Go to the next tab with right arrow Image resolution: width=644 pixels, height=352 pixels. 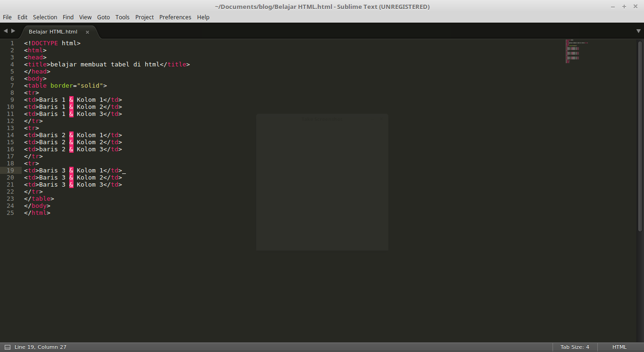(x=13, y=31)
